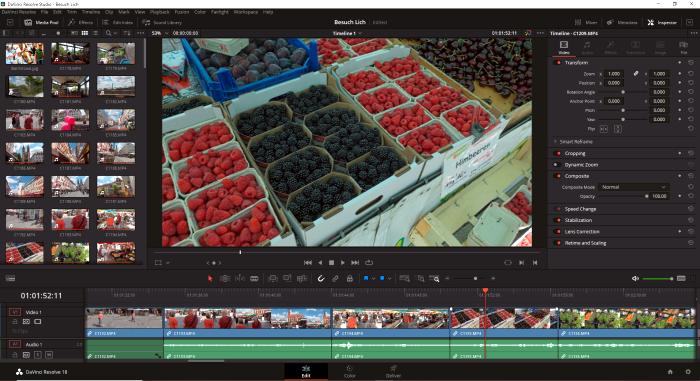
Task: Toggle the Stabilization switch
Action: click(558, 220)
